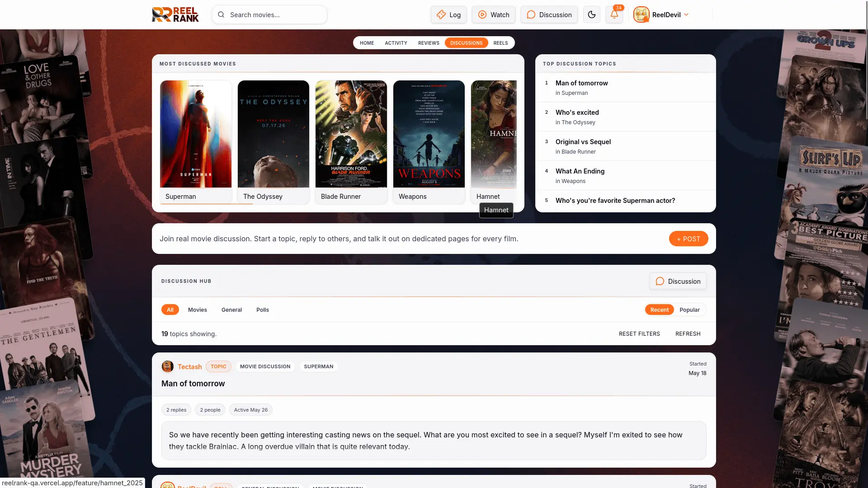Open the notifications bell
The height and width of the screenshot is (488, 868).
614,14
